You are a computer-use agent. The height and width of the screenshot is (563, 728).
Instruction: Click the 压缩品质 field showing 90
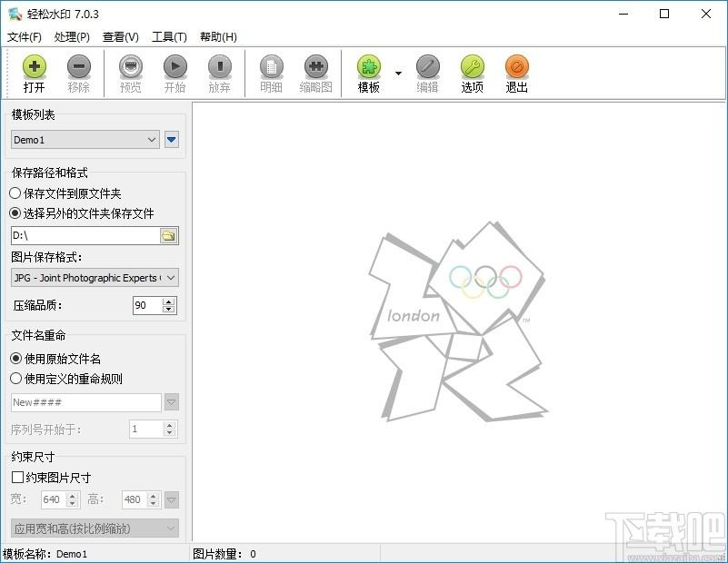[x=147, y=305]
